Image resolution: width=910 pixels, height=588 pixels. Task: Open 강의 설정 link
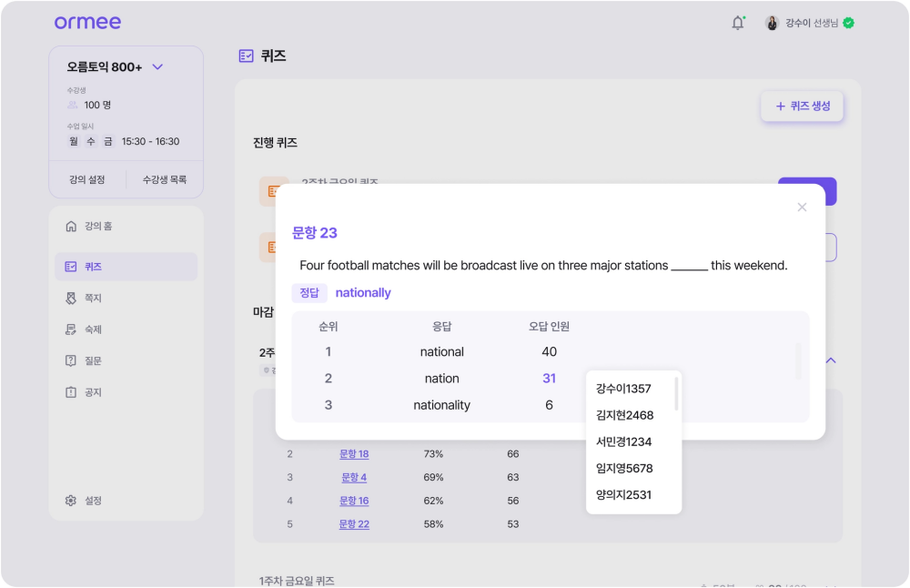[87, 179]
